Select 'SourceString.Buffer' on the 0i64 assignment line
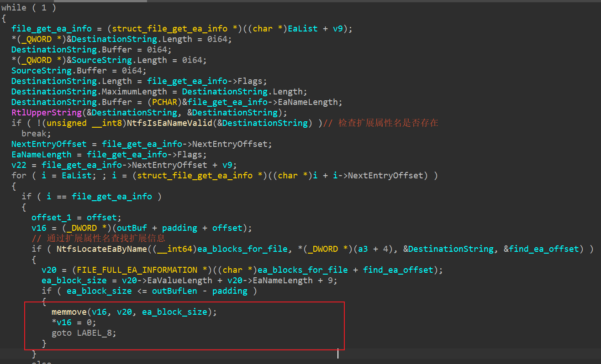The image size is (601, 364). [x=59, y=70]
